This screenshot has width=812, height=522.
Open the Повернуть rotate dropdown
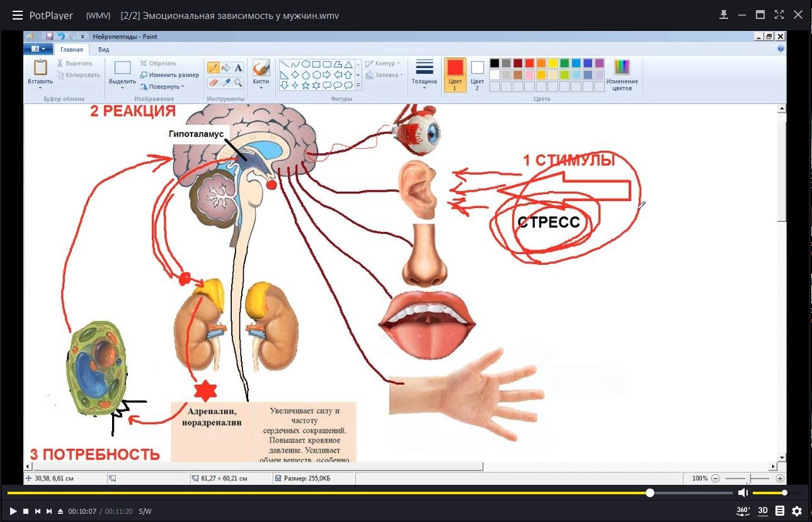point(163,86)
